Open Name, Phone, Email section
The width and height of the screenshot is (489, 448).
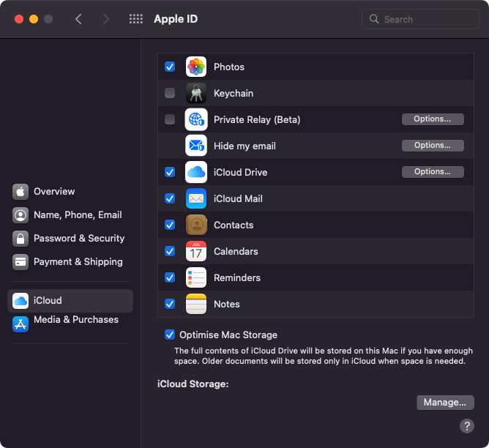70,215
